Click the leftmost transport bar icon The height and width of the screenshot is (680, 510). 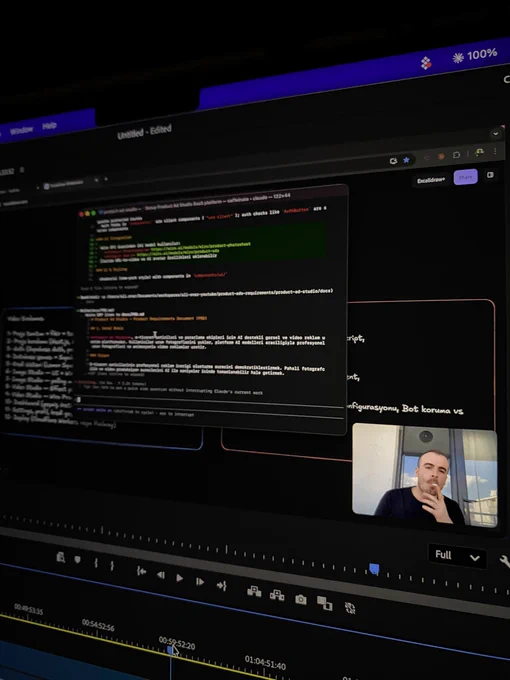pos(61,557)
